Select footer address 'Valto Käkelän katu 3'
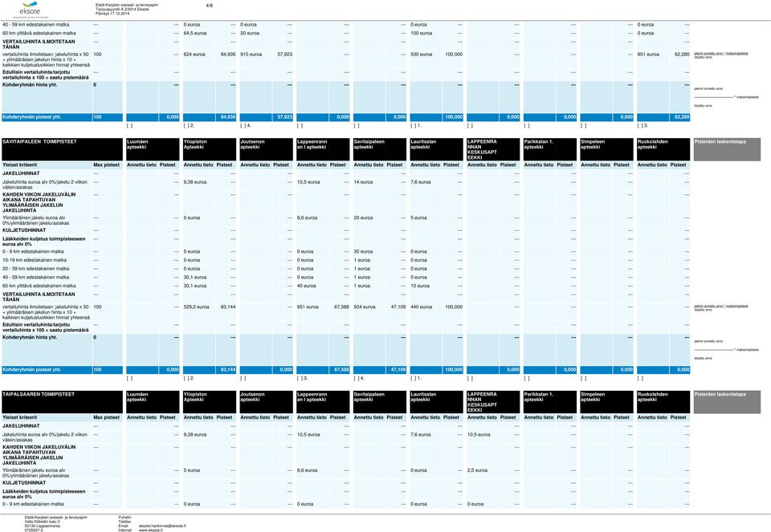The image size is (771, 532). (43, 522)
